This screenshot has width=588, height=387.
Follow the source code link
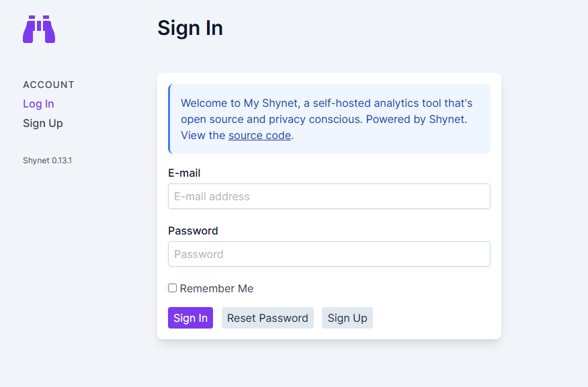pyautogui.click(x=259, y=135)
